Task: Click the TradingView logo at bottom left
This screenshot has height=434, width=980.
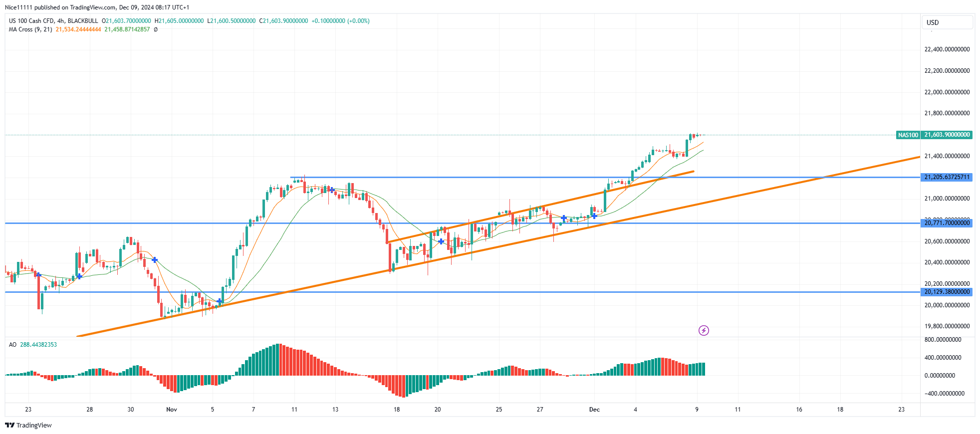Action: [28, 425]
